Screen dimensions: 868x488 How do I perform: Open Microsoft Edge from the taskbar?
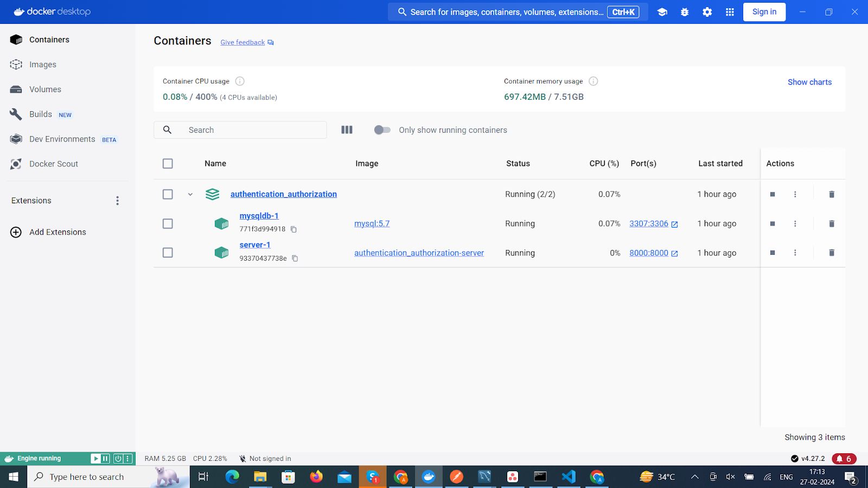coord(232,477)
